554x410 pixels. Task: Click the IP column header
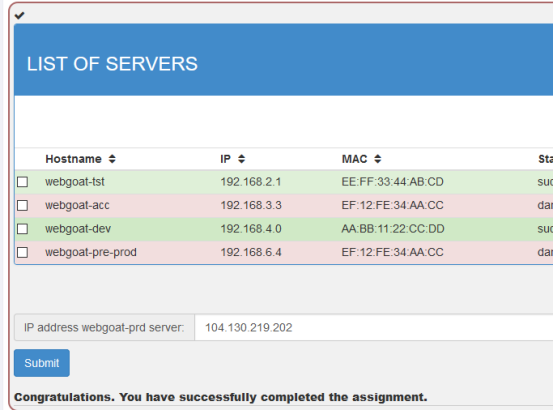pos(225,159)
